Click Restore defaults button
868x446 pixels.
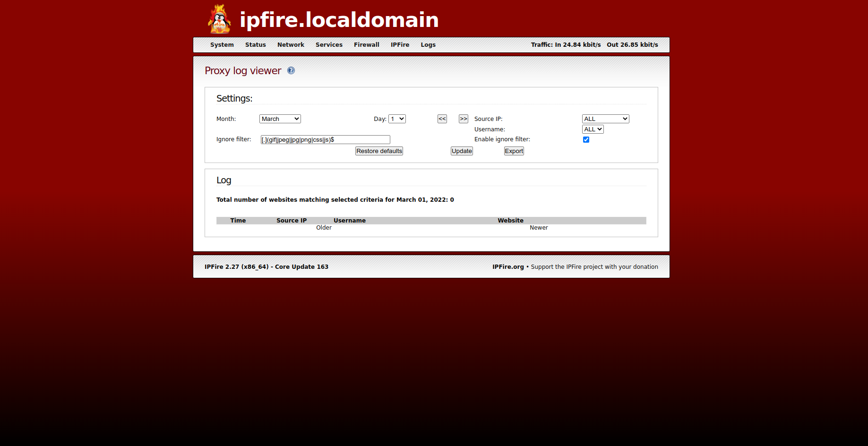point(379,151)
